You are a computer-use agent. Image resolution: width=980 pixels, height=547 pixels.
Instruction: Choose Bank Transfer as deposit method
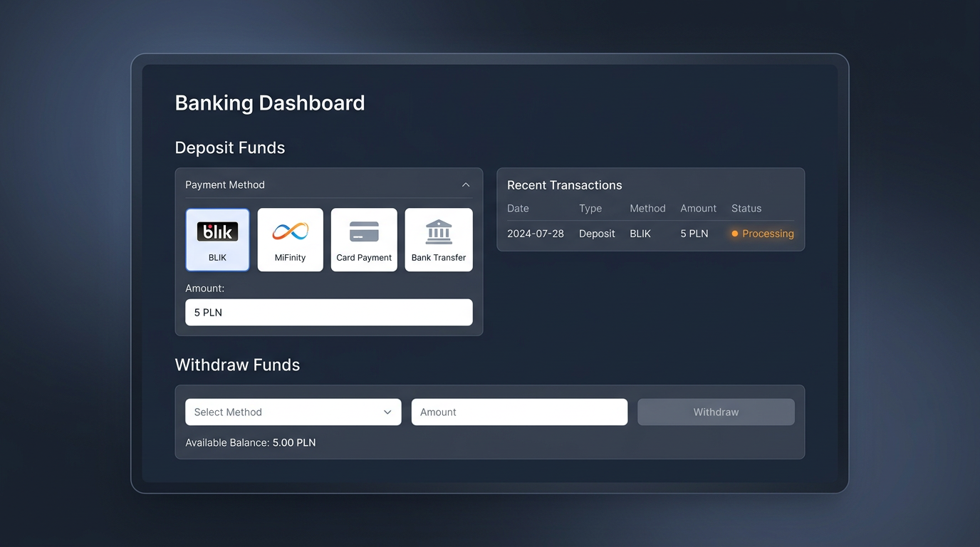(439, 239)
